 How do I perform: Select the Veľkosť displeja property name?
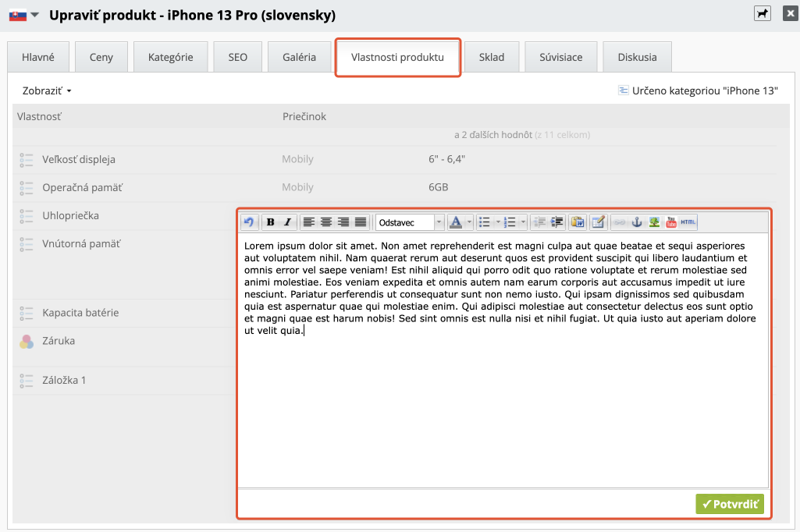click(x=79, y=160)
